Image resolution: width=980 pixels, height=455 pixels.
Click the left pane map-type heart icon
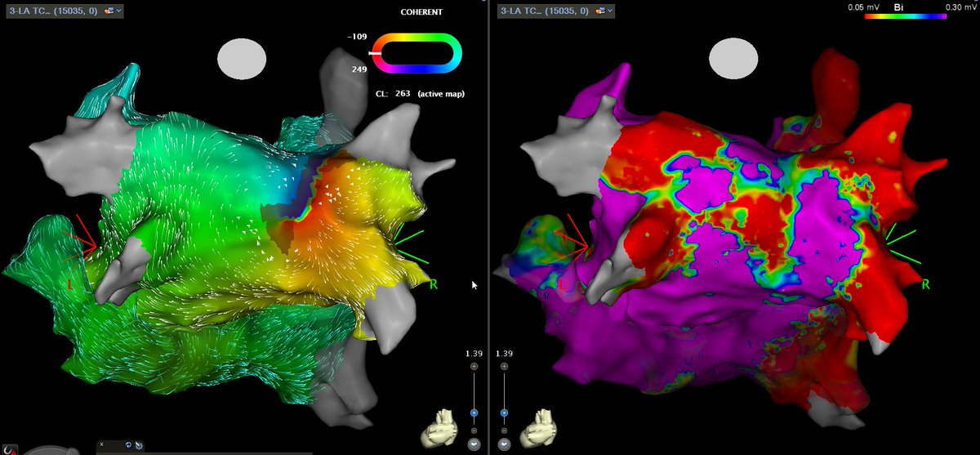[x=109, y=11]
